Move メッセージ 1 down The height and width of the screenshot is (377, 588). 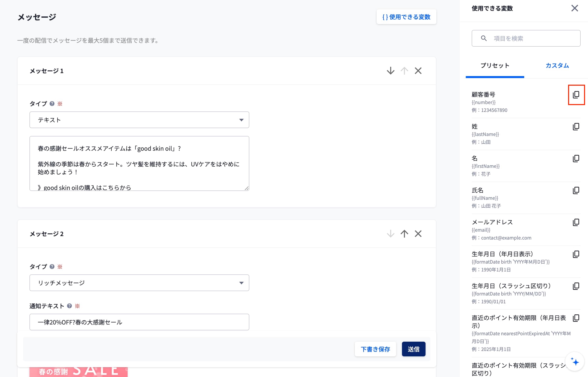click(390, 71)
